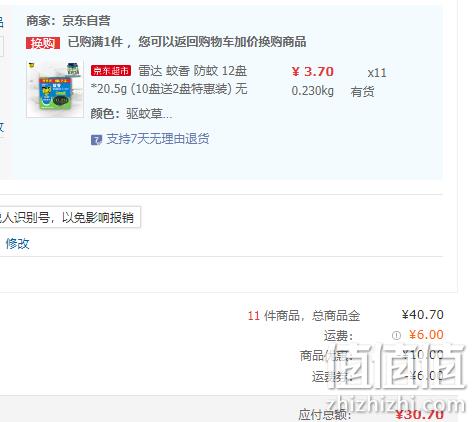Click the orange freight amount ¥6.00
This screenshot has height=422, width=475.
(426, 335)
